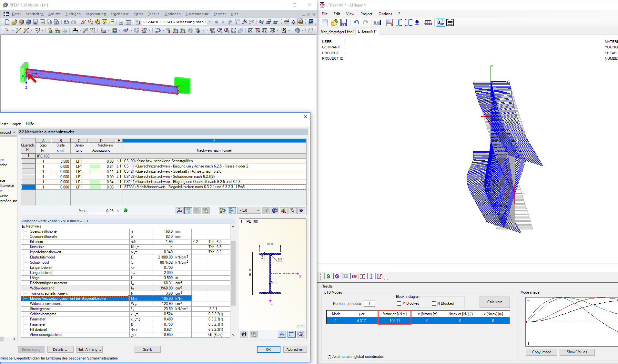
Task: Click the zoom reset icon below section graphic
Action: (x=301, y=334)
